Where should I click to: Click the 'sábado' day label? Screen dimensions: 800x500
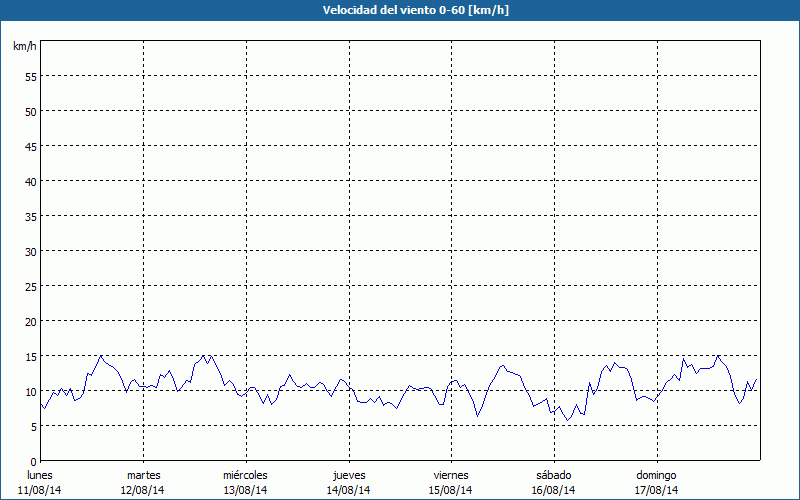coord(553,475)
